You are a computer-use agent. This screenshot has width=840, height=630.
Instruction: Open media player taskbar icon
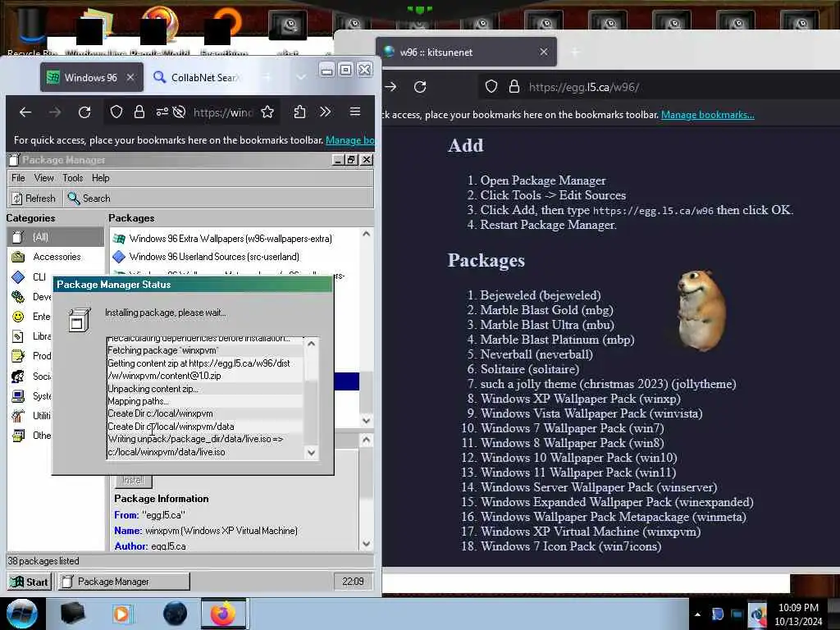coord(121,614)
